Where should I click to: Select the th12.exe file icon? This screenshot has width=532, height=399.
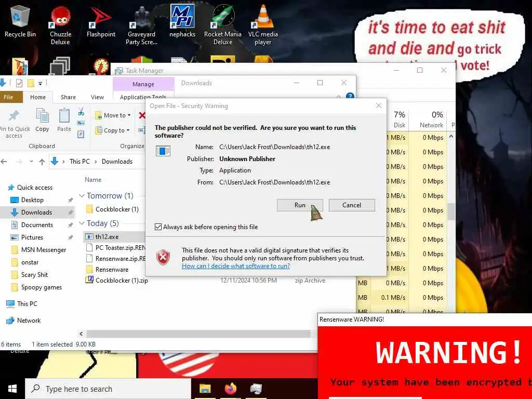(89, 237)
